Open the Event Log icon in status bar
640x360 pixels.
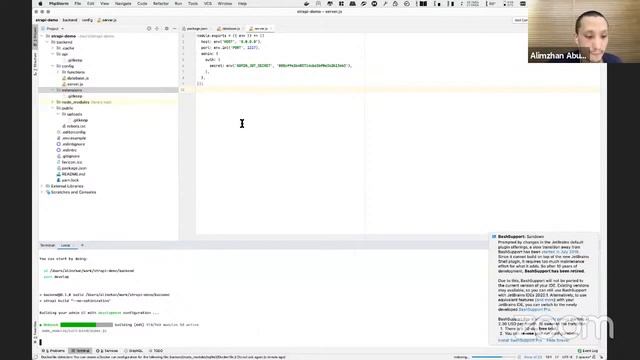[x=580, y=351]
